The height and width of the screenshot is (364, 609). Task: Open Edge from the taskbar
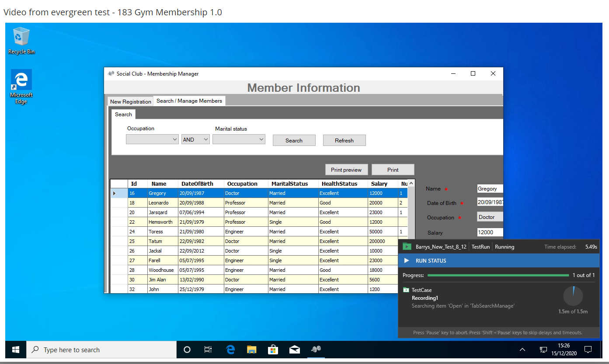pos(230,350)
